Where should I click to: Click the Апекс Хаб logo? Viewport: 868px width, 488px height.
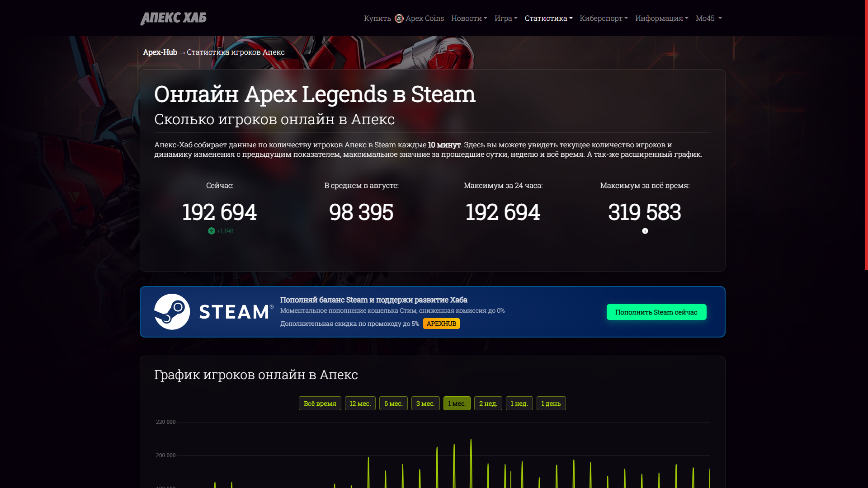click(x=173, y=18)
